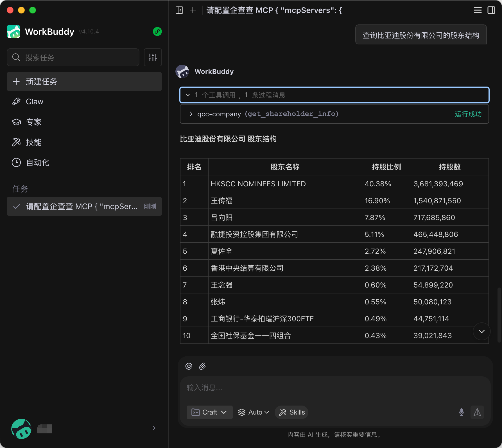Select the 王传福 shareholder cell
This screenshot has height=448, width=502.
point(285,201)
